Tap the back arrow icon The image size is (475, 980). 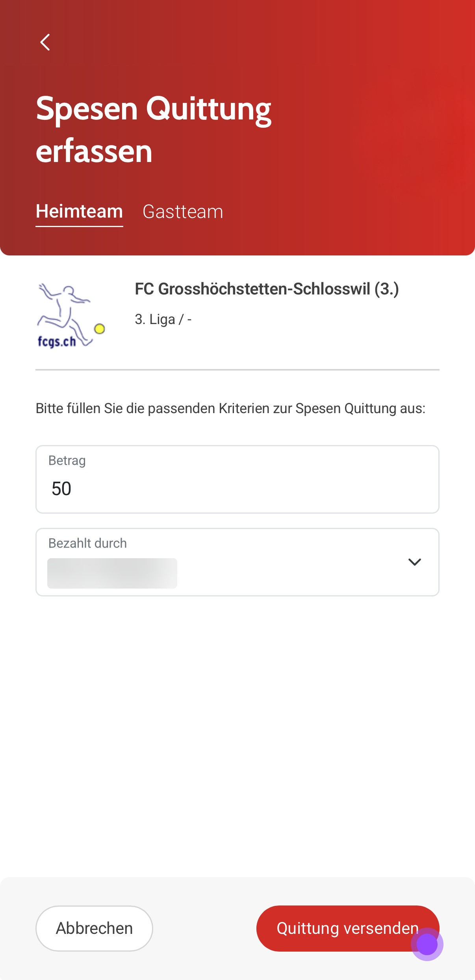click(45, 42)
